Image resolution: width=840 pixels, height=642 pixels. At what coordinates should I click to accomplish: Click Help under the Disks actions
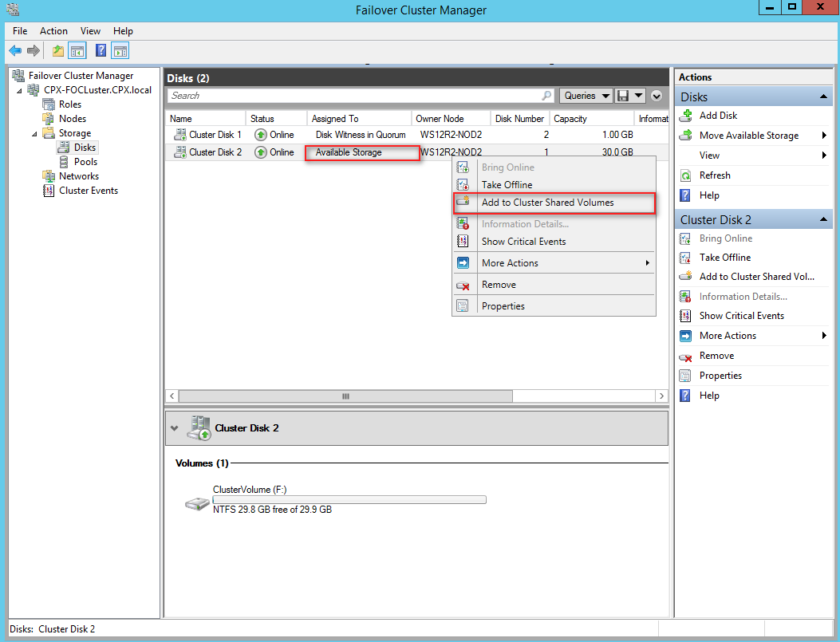tap(708, 195)
